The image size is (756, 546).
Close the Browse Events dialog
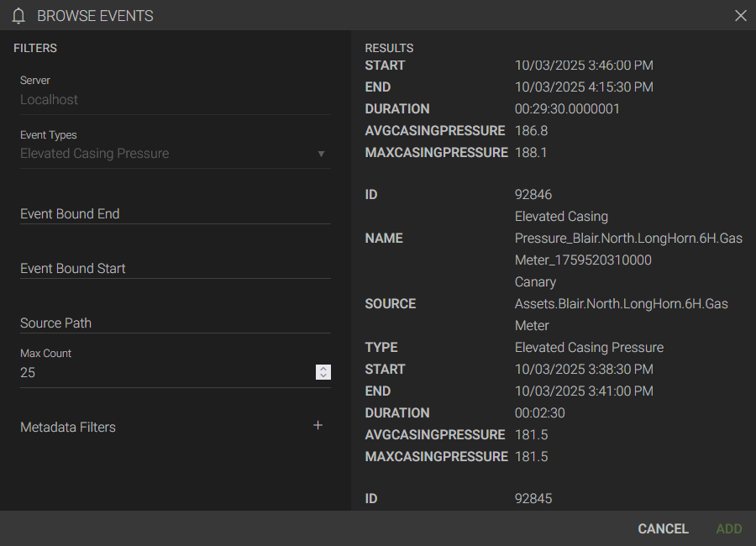[x=740, y=16]
